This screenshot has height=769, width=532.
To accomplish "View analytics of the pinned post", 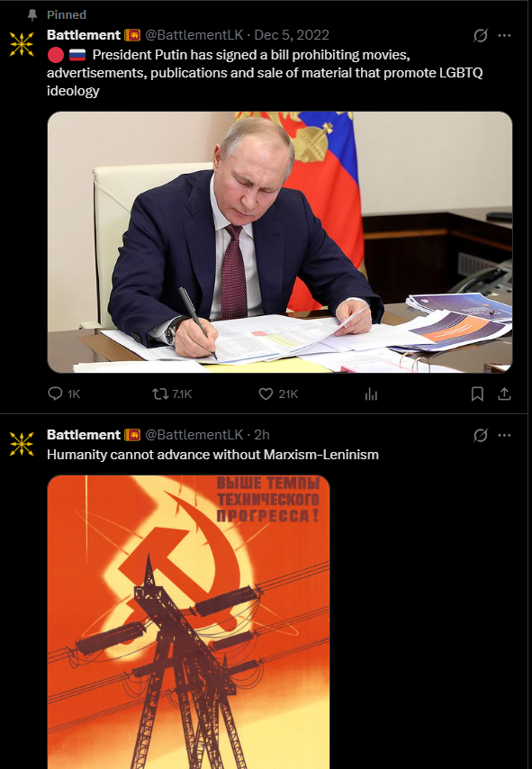I will click(371, 394).
